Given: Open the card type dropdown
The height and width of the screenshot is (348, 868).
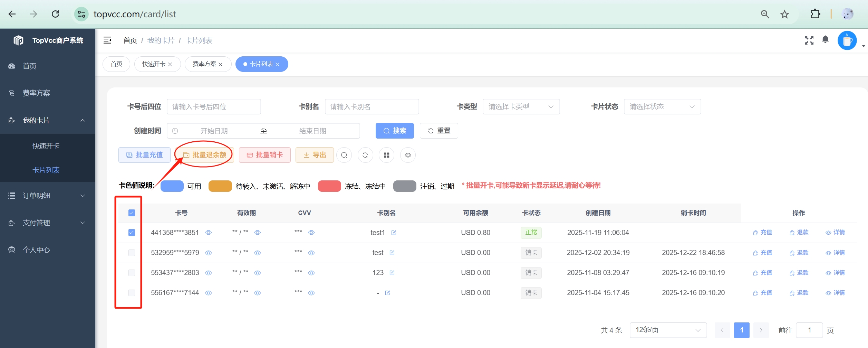Looking at the screenshot, I should 521,107.
